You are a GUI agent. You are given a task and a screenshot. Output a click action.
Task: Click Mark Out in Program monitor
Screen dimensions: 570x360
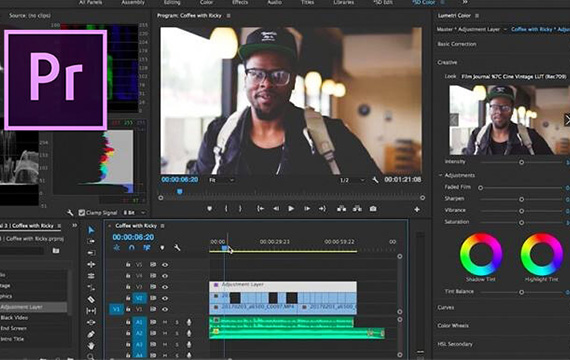click(x=240, y=209)
